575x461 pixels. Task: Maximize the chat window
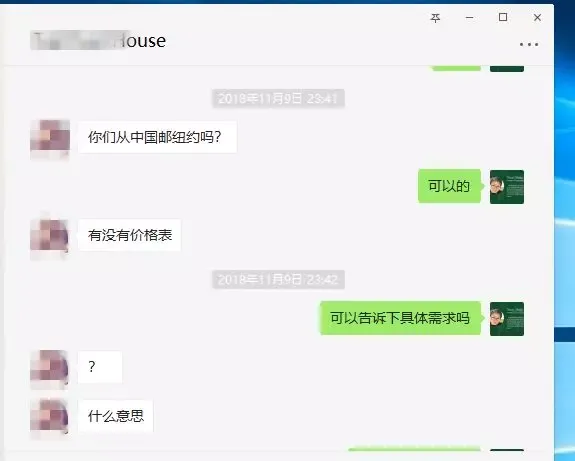point(503,17)
